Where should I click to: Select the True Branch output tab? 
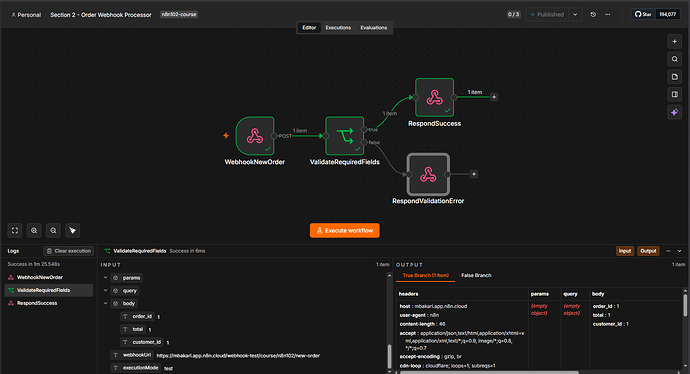pos(426,275)
